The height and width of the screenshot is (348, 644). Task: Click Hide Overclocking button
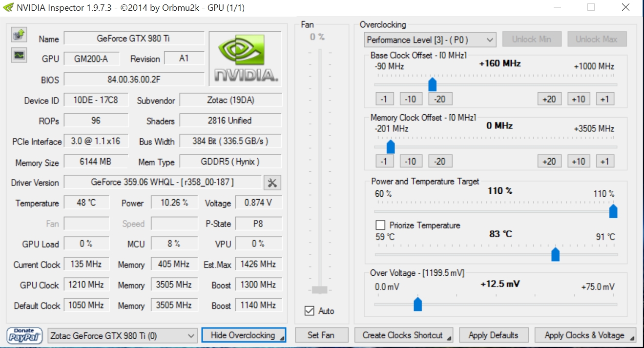243,335
